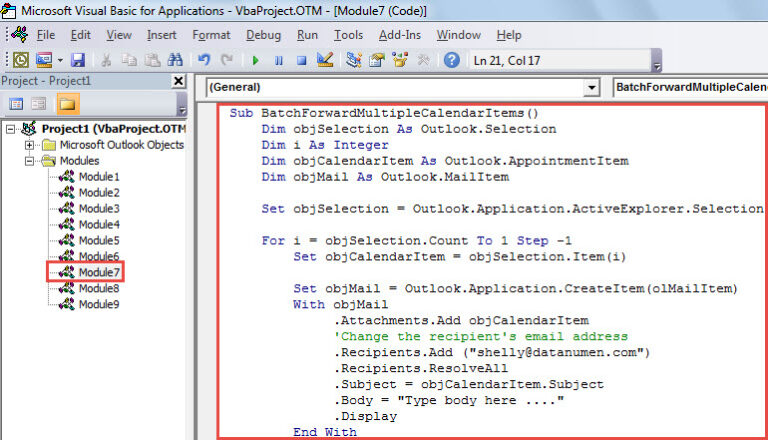
Task: Collapse the Modules folder node
Action: 31,160
